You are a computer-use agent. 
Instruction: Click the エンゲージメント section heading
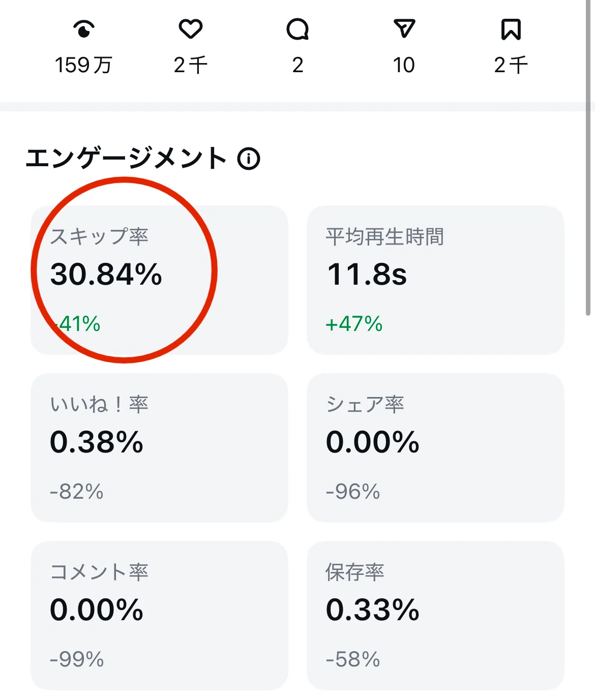126,158
